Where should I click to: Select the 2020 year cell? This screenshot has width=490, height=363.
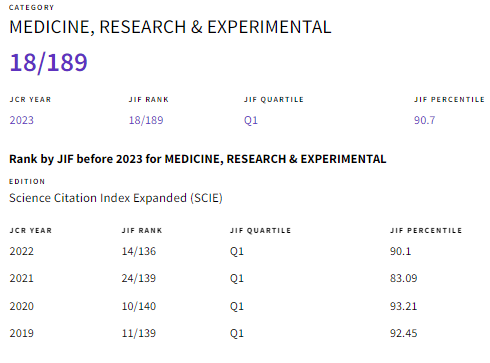(x=22, y=306)
